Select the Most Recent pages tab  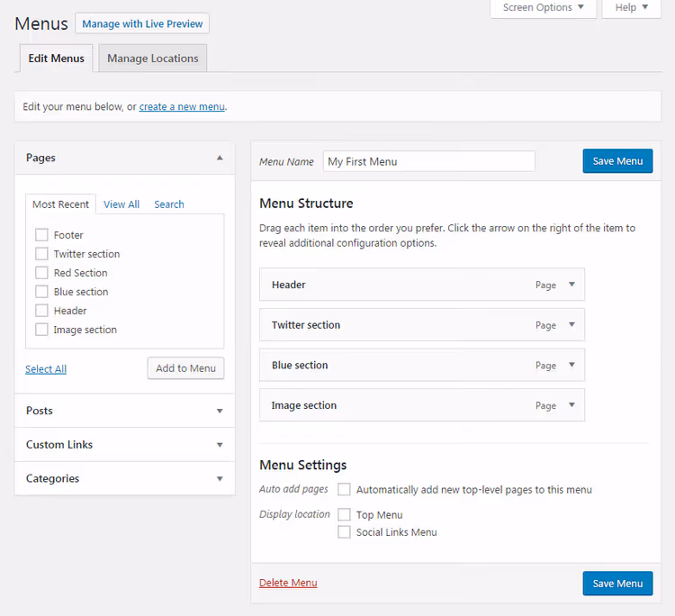coord(60,204)
